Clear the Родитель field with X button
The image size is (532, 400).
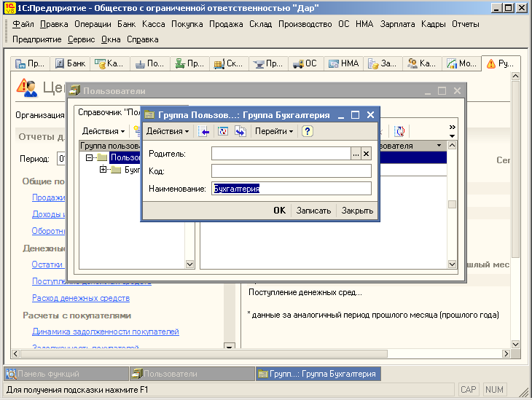coord(366,154)
